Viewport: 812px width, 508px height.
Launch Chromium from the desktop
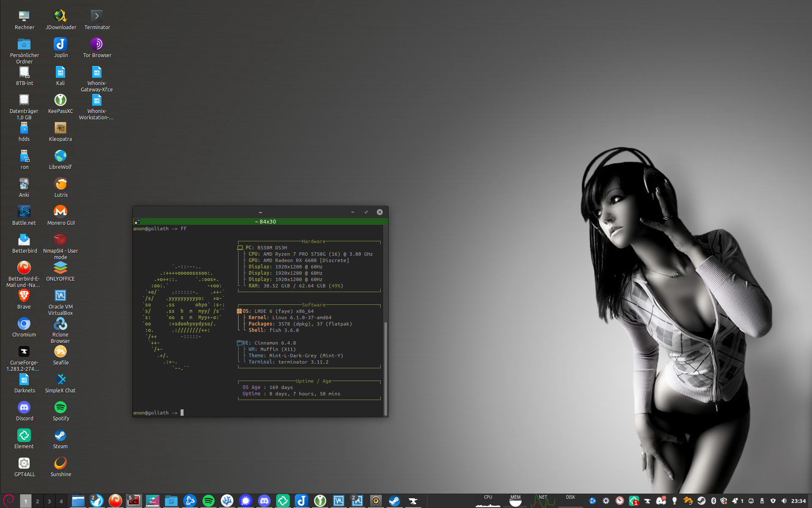coord(24,328)
